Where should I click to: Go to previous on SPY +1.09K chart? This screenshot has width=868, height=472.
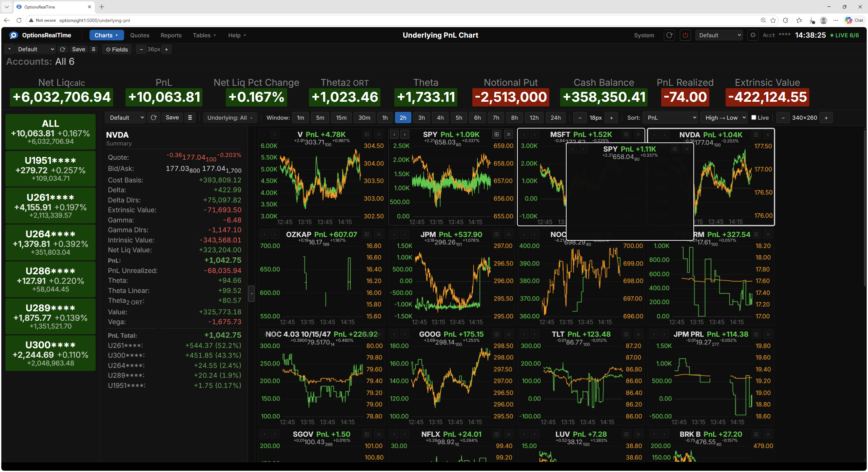[394, 135]
